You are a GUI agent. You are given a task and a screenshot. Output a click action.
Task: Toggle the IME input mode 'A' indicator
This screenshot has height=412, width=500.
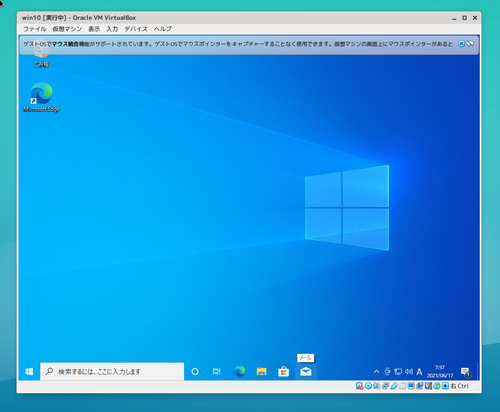pyautogui.click(x=419, y=372)
